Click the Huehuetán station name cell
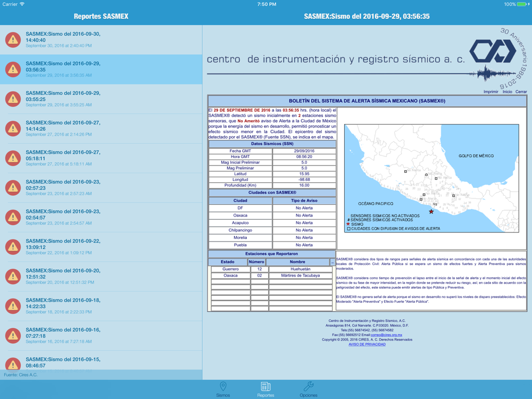 click(x=300, y=269)
